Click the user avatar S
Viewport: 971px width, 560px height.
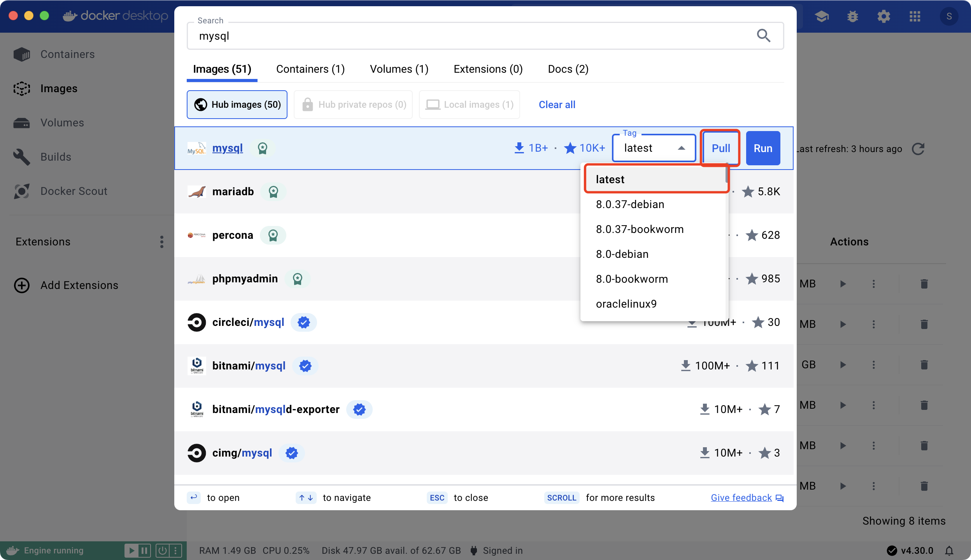949,16
